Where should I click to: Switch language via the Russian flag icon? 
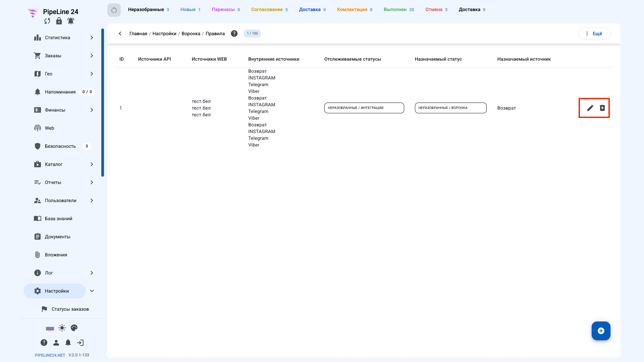point(50,328)
